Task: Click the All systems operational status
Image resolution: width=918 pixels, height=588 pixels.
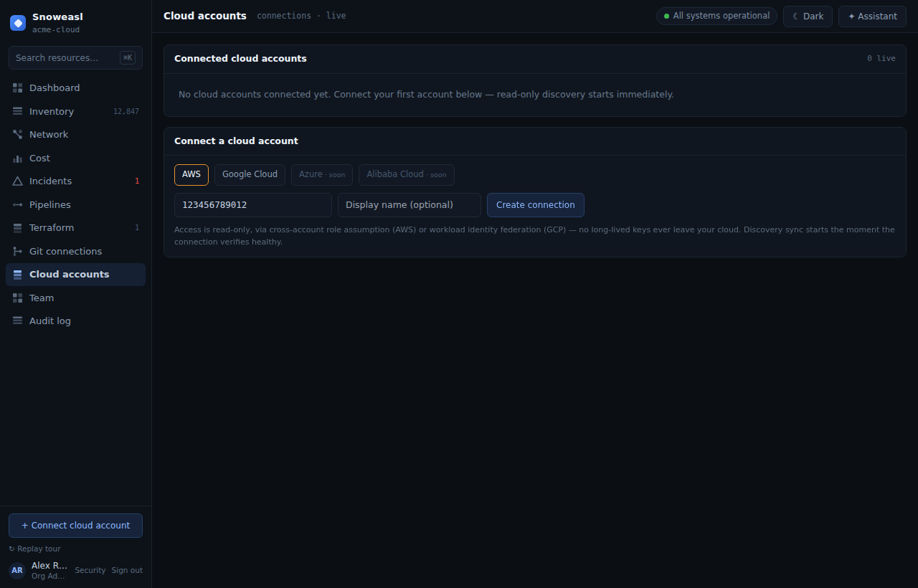Action: tap(716, 16)
